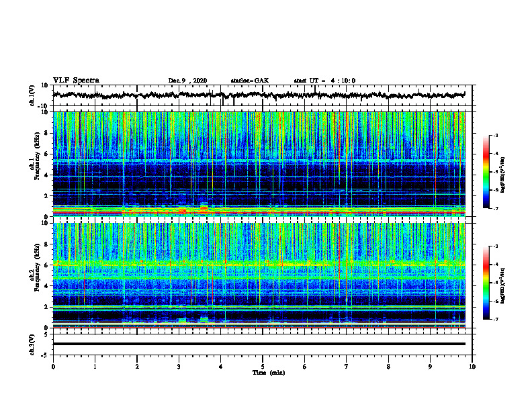Click the "10" tick label on time axis
The height and width of the screenshot is (411, 532).
coord(472,367)
